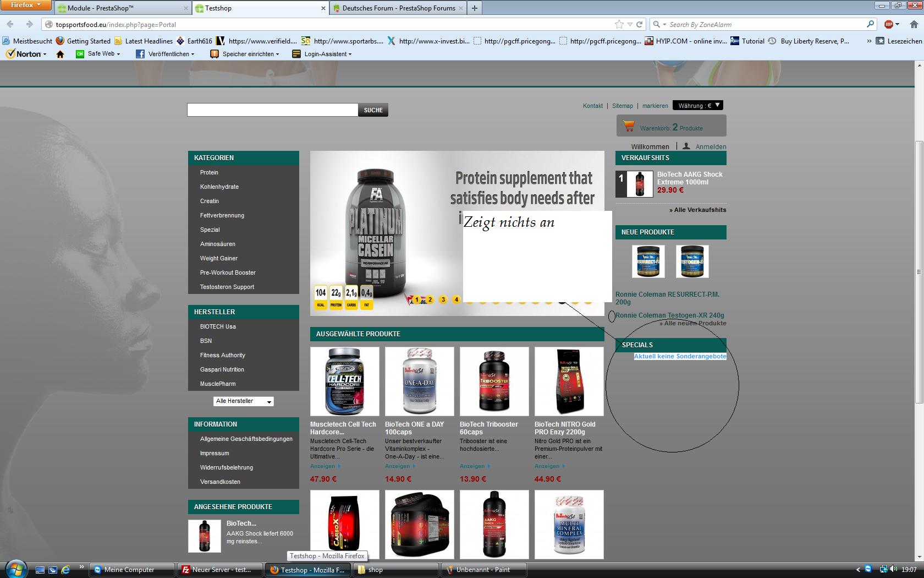Bookmark this page with the star icon
The image size is (924, 578).
619,24
